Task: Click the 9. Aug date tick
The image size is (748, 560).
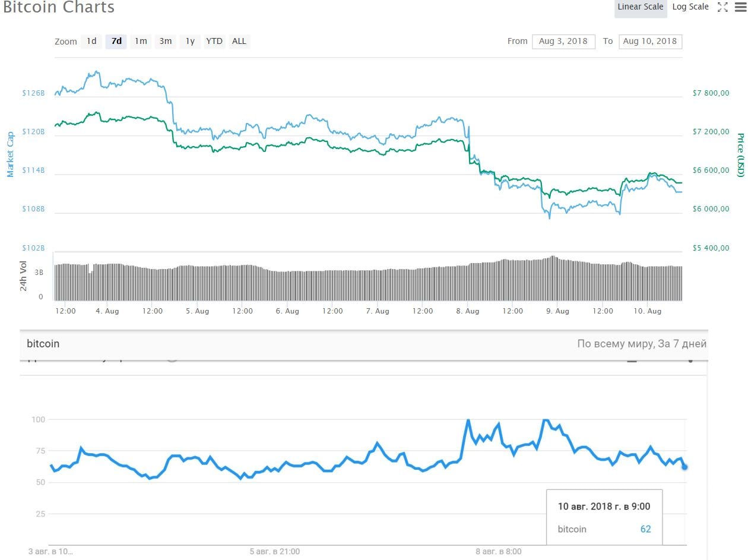Action: [x=558, y=311]
